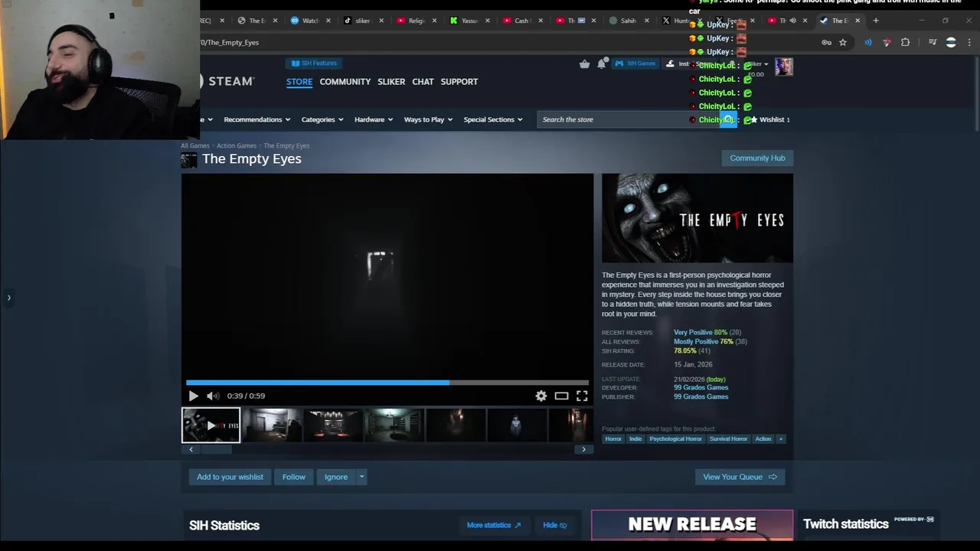The width and height of the screenshot is (980, 551).
Task: Open Steam notifications bell
Action: pyautogui.click(x=602, y=64)
